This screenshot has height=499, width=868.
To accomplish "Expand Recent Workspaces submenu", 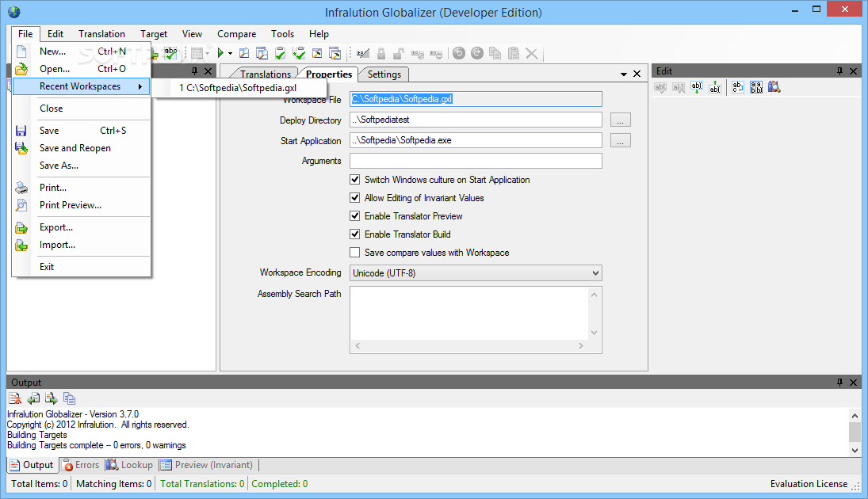I will point(82,86).
